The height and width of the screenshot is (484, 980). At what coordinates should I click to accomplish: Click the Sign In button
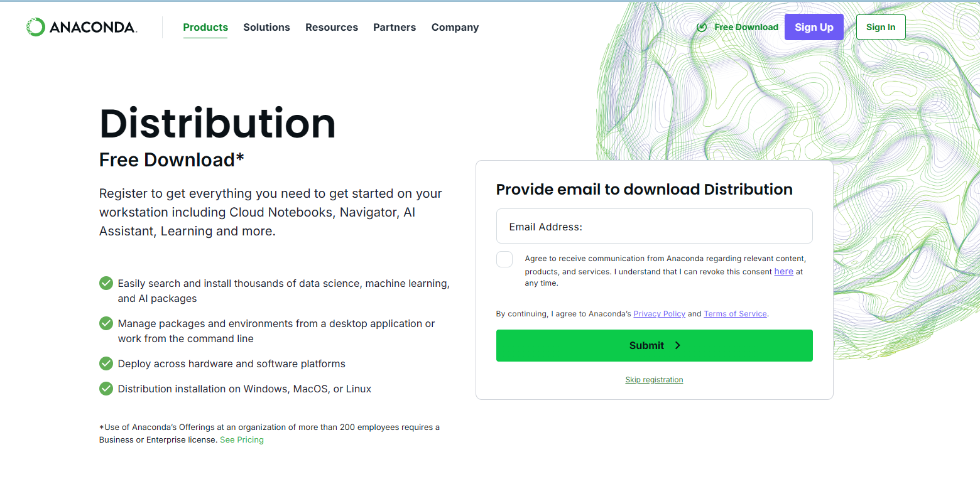(x=881, y=27)
